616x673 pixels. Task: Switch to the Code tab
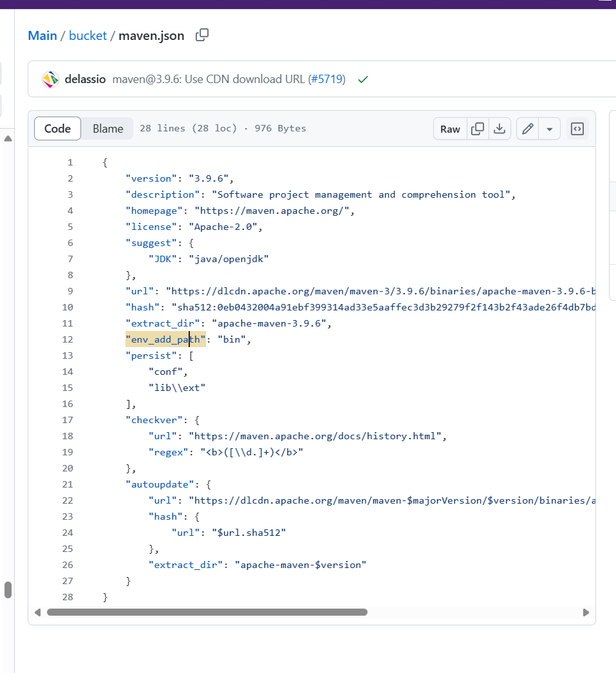coord(57,128)
